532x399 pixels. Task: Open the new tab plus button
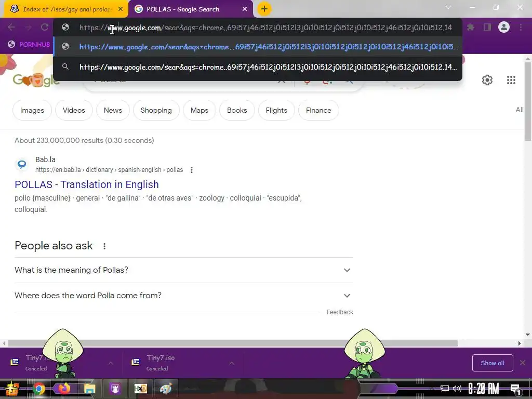point(264,9)
